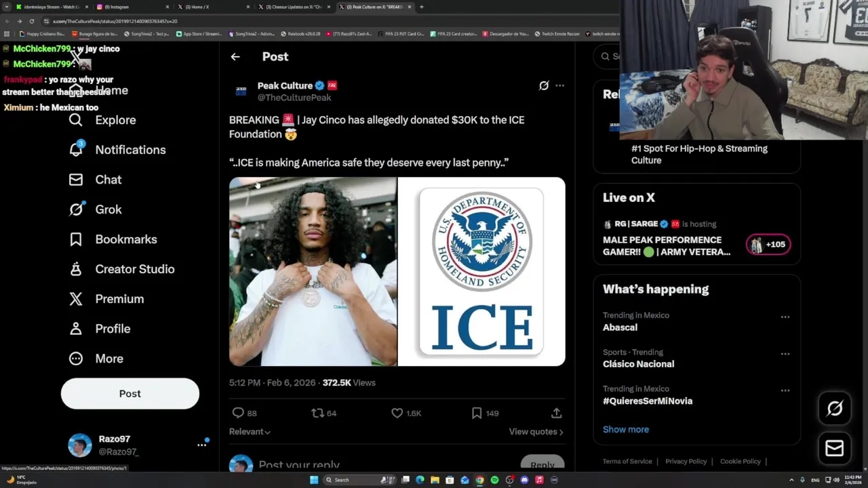
Task: Open the @TheCulturePeak handle link
Action: pos(294,98)
